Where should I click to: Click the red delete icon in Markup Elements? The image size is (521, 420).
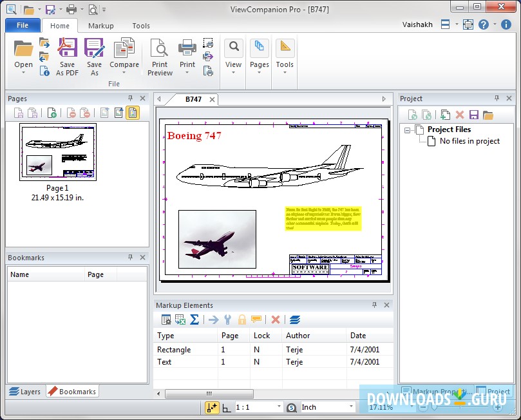tap(276, 320)
